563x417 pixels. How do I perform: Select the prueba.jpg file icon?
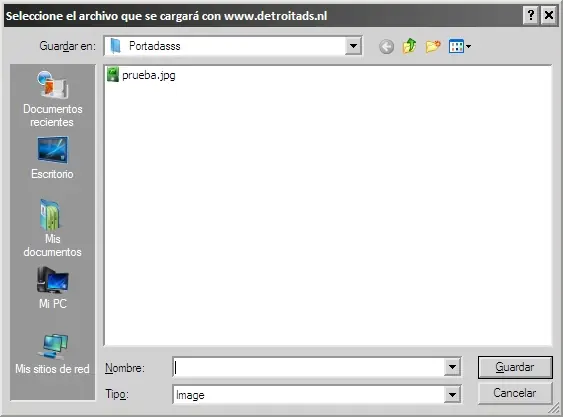pyautogui.click(x=113, y=75)
